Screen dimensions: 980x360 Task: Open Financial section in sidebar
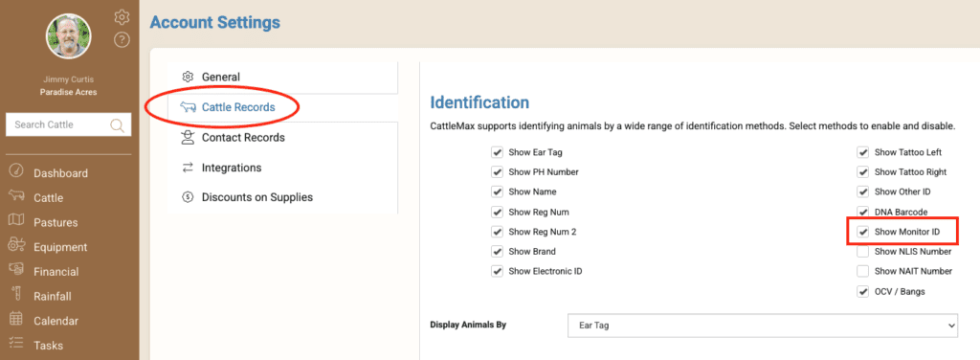(x=56, y=272)
